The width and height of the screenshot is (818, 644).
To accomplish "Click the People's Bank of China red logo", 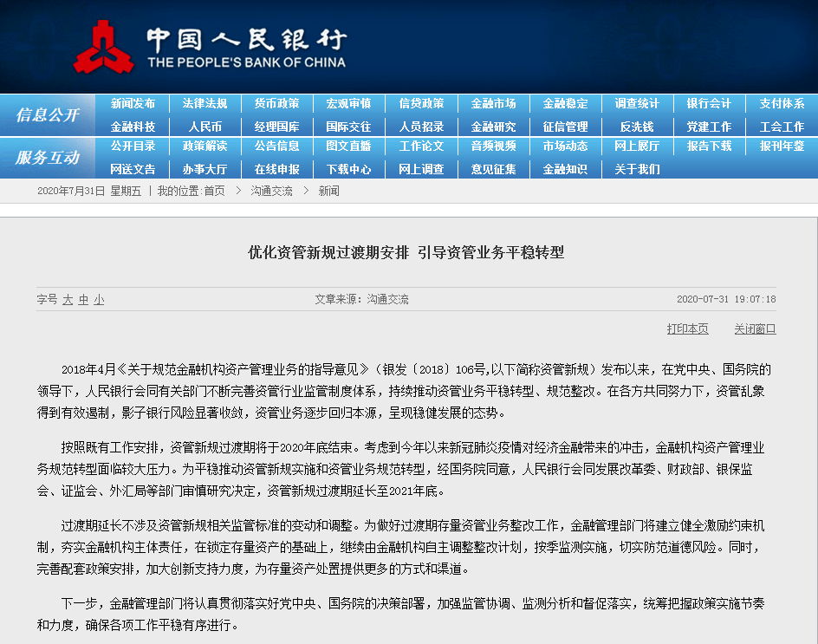I will 103,47.
